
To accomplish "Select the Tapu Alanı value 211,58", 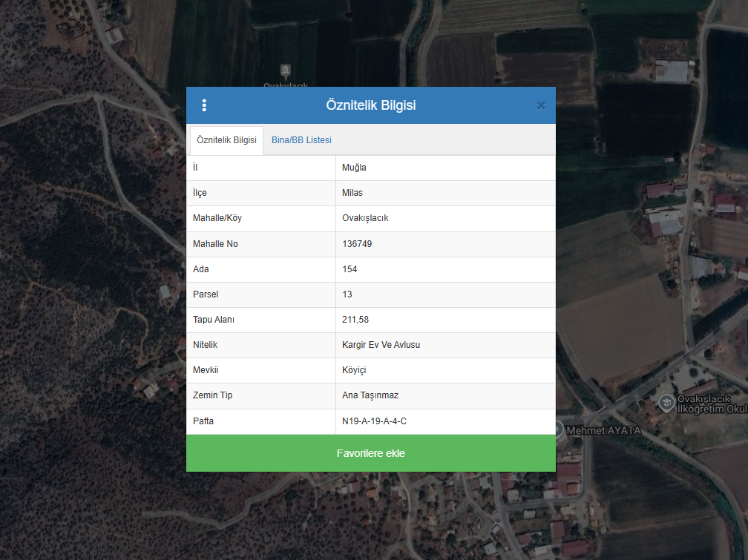I will 355,320.
